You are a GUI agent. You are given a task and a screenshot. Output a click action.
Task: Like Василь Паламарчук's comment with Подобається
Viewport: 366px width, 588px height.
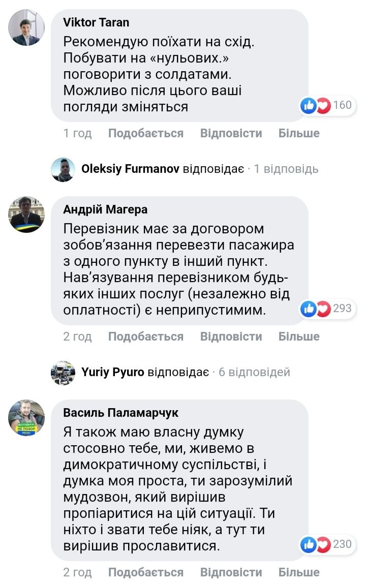[145, 572]
